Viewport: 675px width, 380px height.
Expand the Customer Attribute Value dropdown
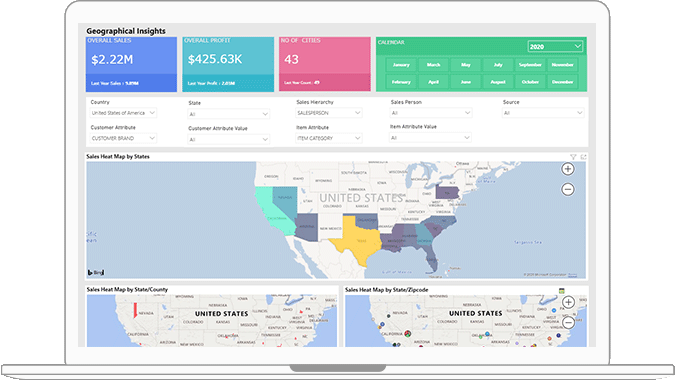(229, 139)
